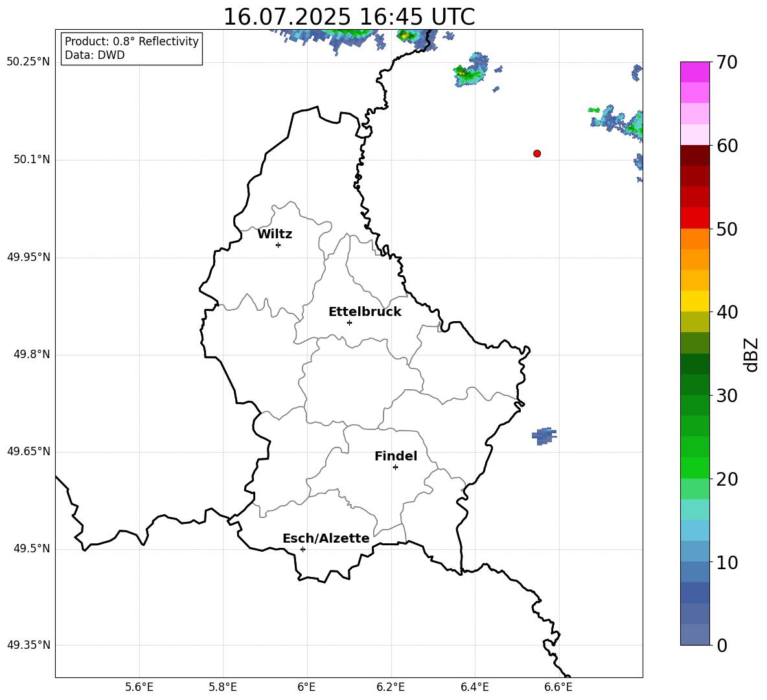This screenshot has height=700, width=767.
Task: Click the latitude label 49.95°N
Action: tap(29, 257)
